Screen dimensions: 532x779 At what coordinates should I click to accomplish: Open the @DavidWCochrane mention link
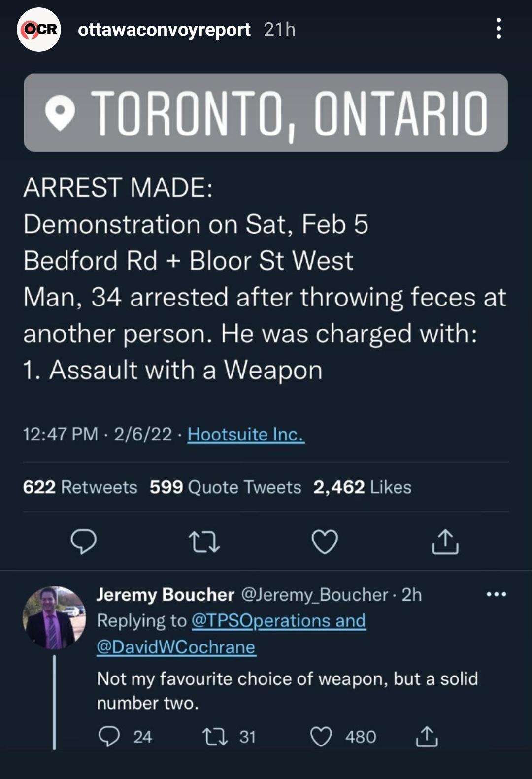pos(176,647)
